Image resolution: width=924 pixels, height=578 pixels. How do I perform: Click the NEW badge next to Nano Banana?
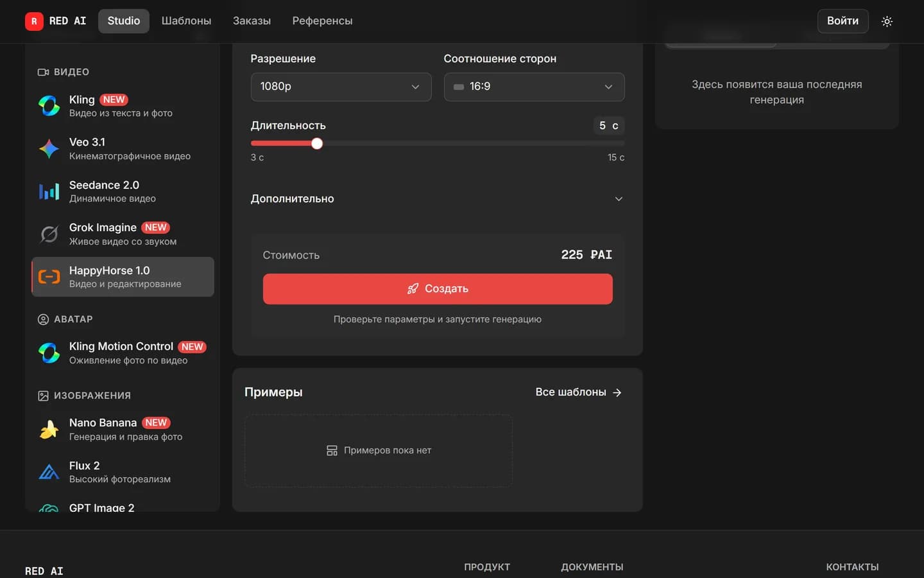point(156,423)
